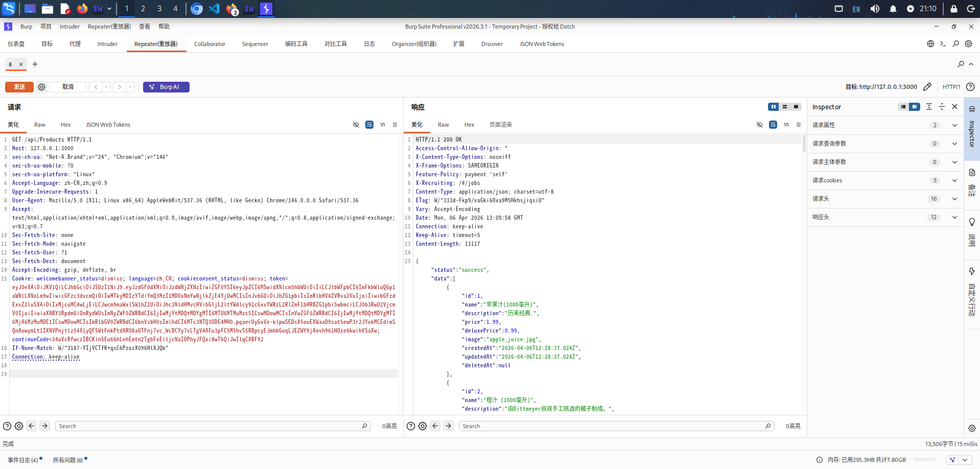This screenshot has height=469, width=980.
Task: Open the 项目 menu
Action: pos(46,27)
